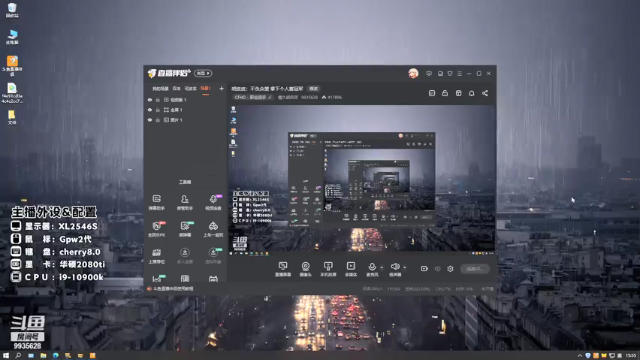Image resolution: width=640 pixels, height=360 pixels.
Task: Open taskbar search magnifier
Action: 18,356
